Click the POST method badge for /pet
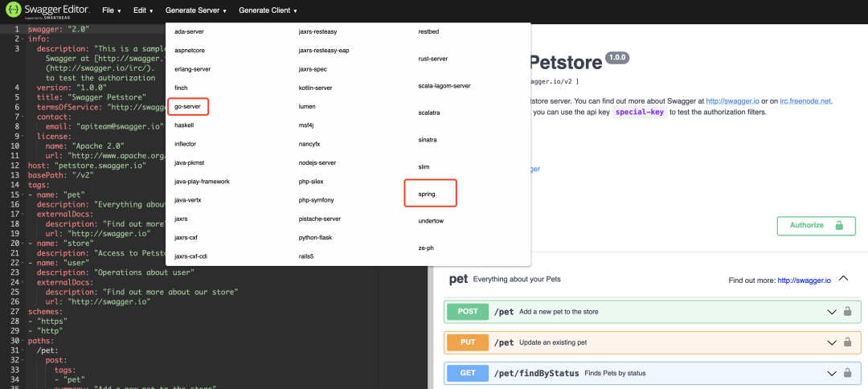This screenshot has width=868, height=389. point(468,312)
